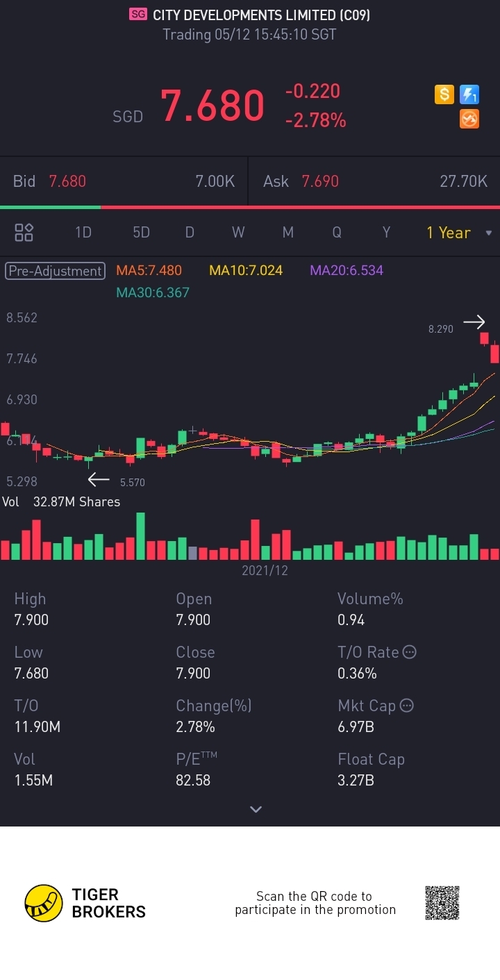Image resolution: width=500 pixels, height=980 pixels.
Task: Open the 1 Year range dropdown
Action: (458, 233)
